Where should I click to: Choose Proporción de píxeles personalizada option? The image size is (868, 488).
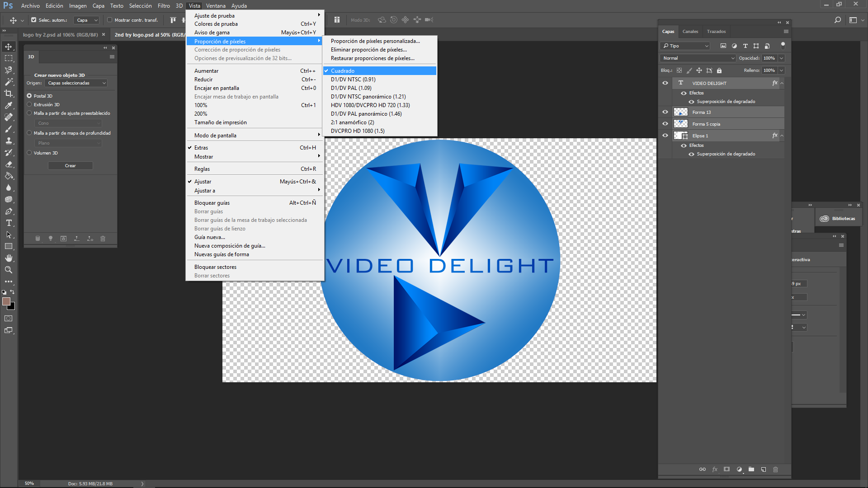pyautogui.click(x=380, y=41)
